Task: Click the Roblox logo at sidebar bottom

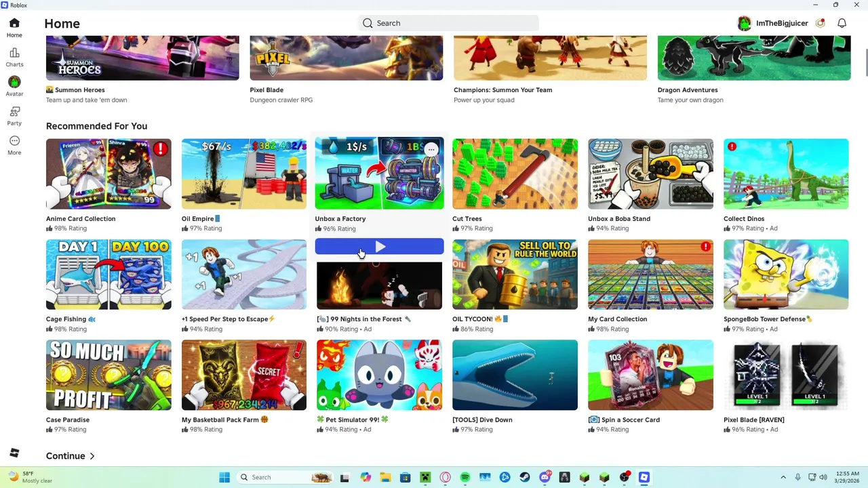Action: 14,453
